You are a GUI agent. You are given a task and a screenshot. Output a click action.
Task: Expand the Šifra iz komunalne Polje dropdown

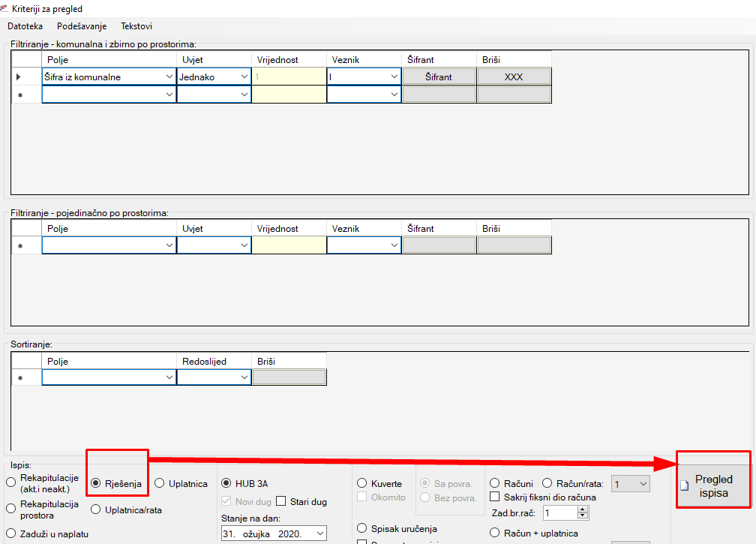pos(168,77)
